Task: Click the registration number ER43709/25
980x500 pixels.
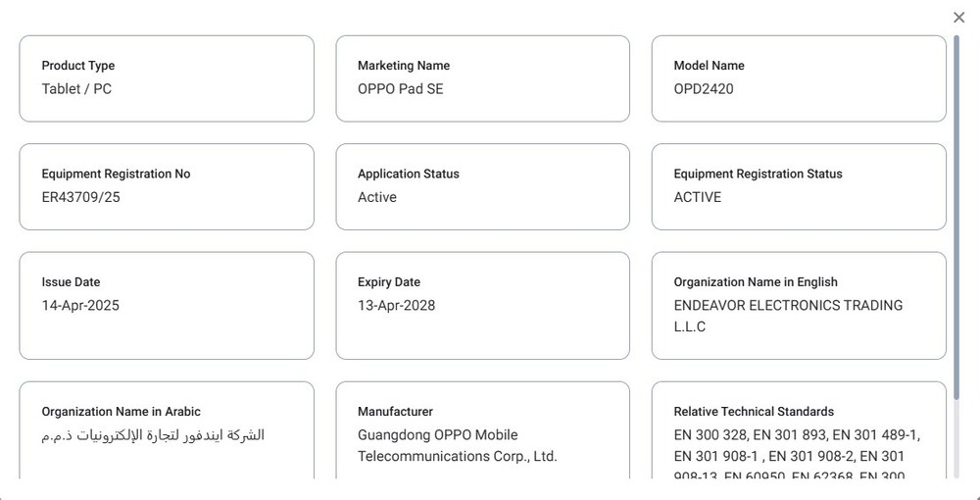Action: click(x=81, y=197)
